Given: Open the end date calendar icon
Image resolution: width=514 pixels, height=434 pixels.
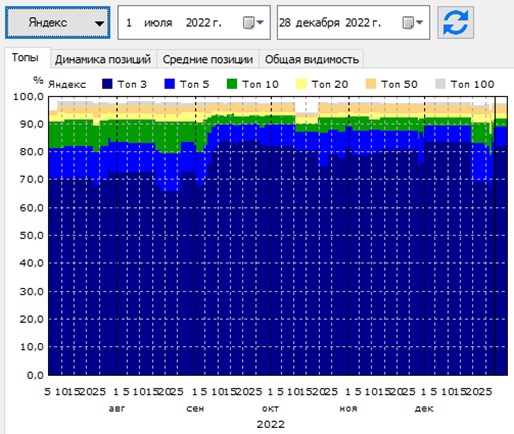Looking at the screenshot, I should 408,23.
